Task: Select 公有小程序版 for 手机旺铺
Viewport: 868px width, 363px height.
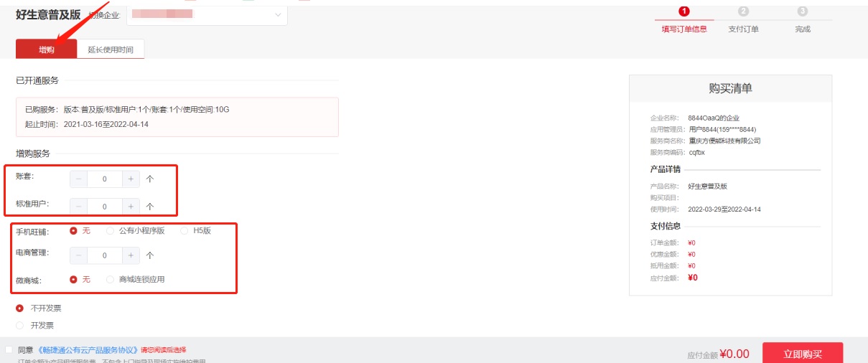Action: tap(110, 231)
